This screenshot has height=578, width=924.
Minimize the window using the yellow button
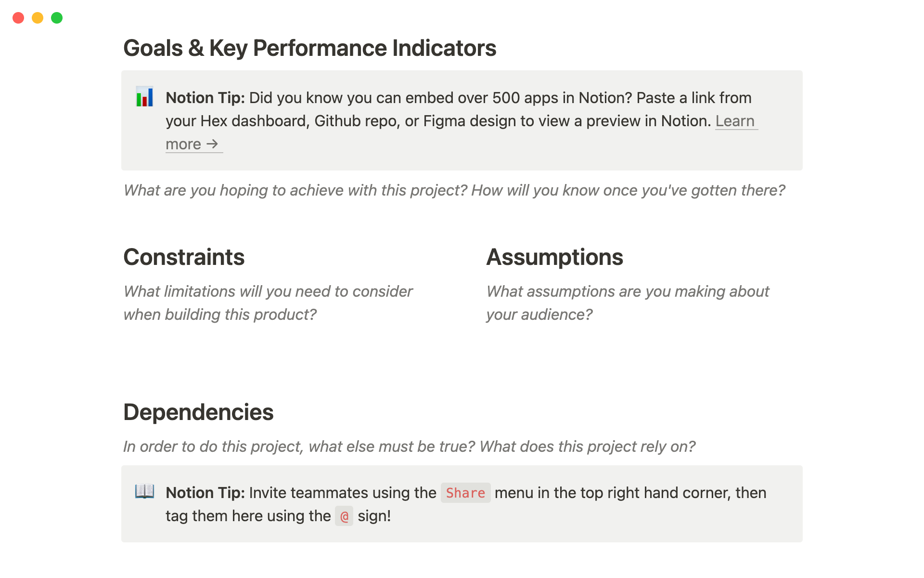38,18
